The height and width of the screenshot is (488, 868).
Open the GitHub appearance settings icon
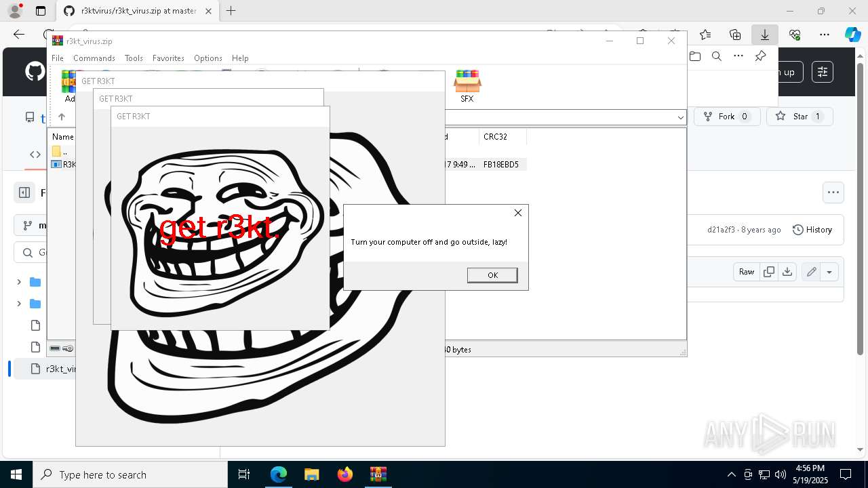tap(823, 72)
